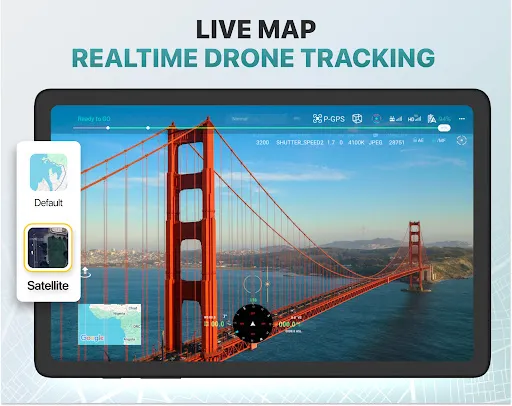This screenshot has width=512, height=406.
Task: Check the remote controller signal icon
Action: pos(395,119)
